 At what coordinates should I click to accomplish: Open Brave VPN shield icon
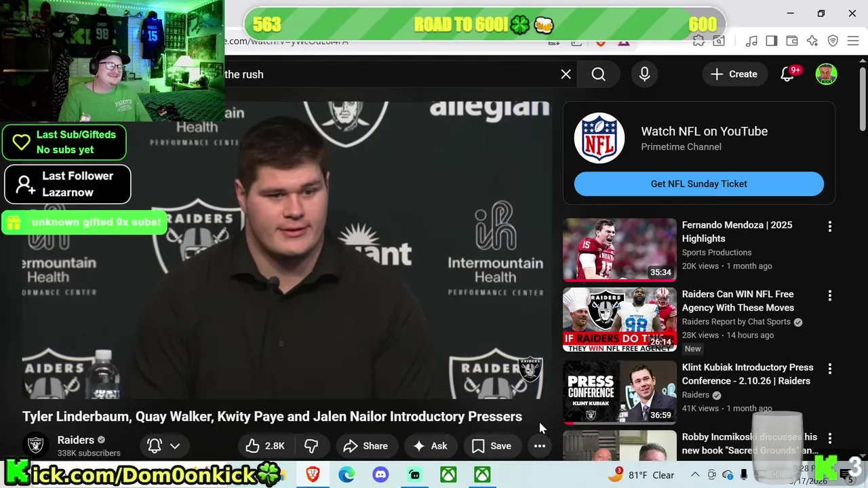pyautogui.click(x=833, y=41)
